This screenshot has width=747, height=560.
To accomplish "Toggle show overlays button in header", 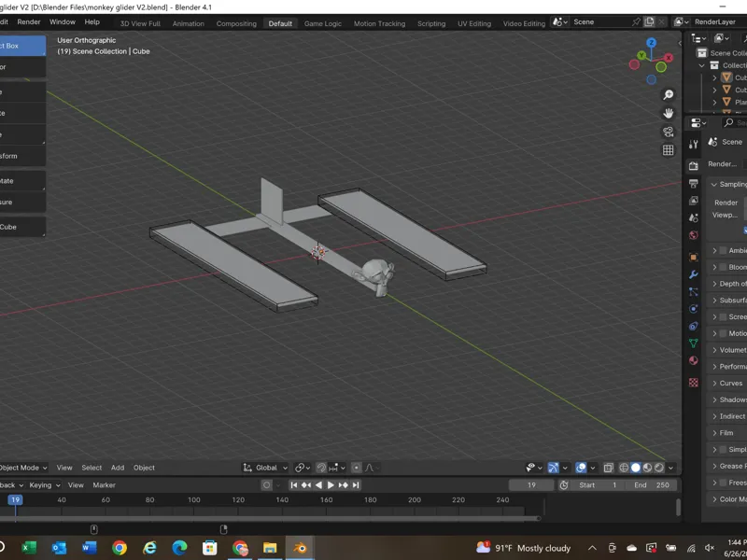I will (581, 468).
